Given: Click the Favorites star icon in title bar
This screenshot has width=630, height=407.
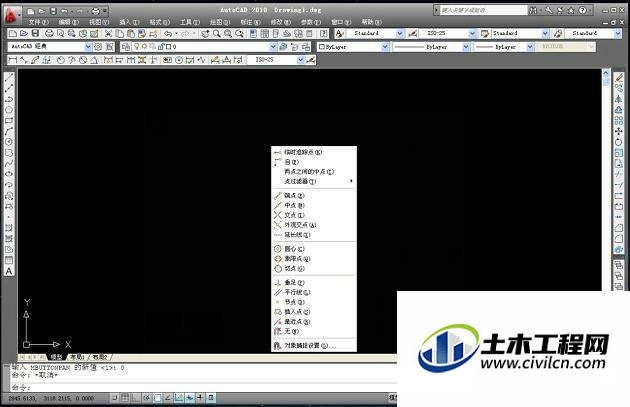Looking at the screenshot, I should point(571,10).
